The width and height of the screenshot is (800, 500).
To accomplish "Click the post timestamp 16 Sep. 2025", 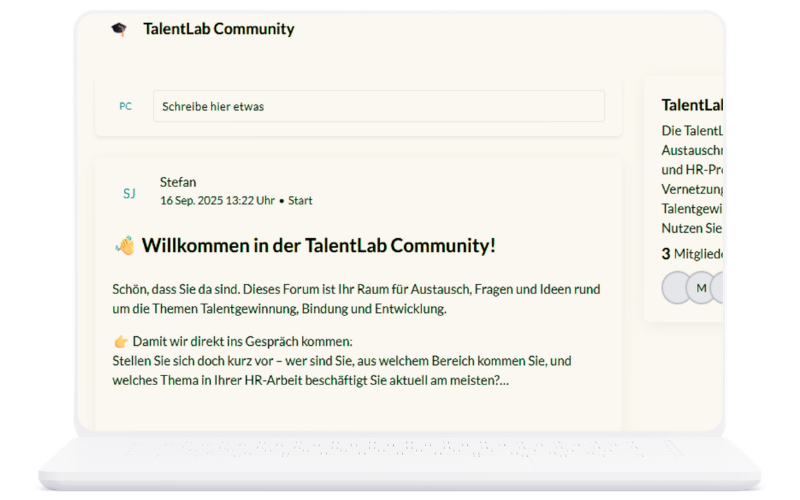I will (217, 201).
